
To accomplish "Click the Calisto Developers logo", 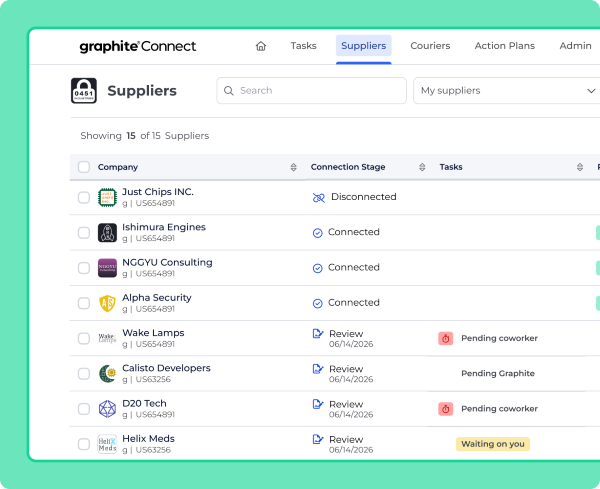I will pos(107,373).
